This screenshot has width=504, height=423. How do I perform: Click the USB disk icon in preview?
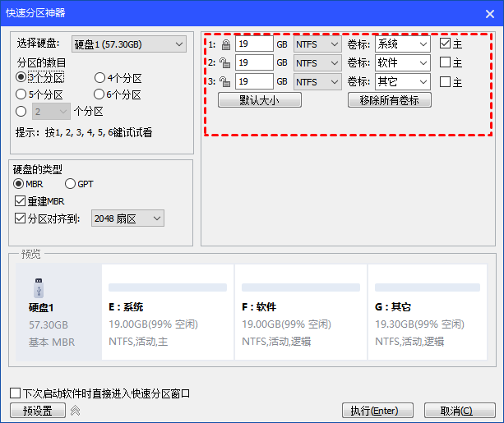click(39, 288)
